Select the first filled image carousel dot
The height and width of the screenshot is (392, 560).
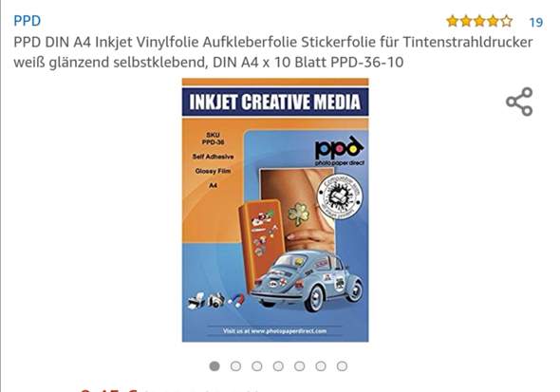coord(215,366)
